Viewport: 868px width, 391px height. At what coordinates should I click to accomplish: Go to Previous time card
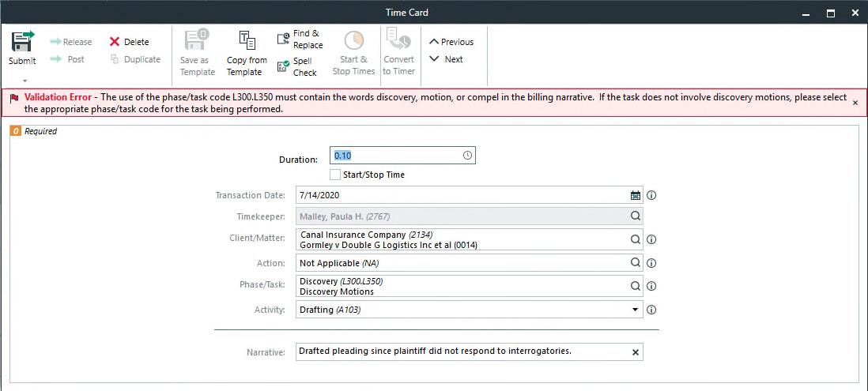coord(451,42)
